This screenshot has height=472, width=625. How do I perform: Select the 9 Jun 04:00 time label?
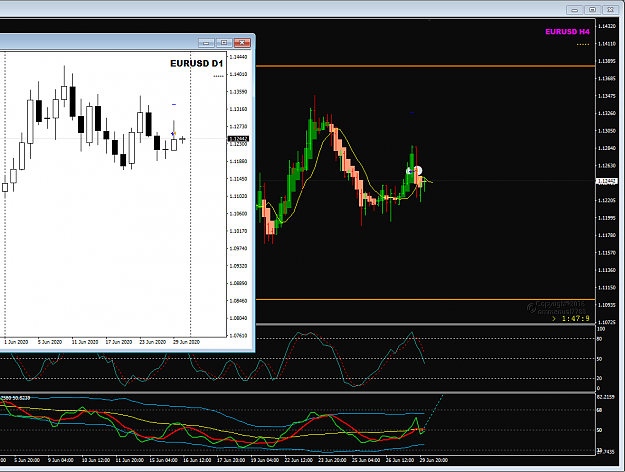(x=61, y=460)
